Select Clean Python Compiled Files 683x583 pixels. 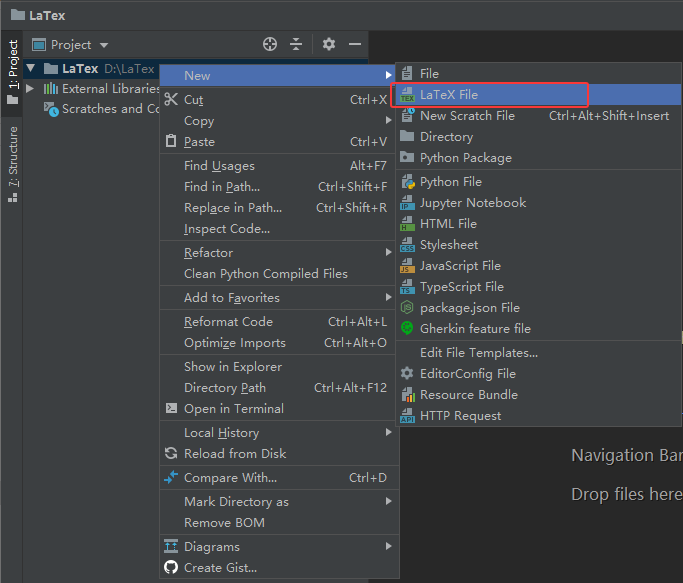(x=277, y=274)
